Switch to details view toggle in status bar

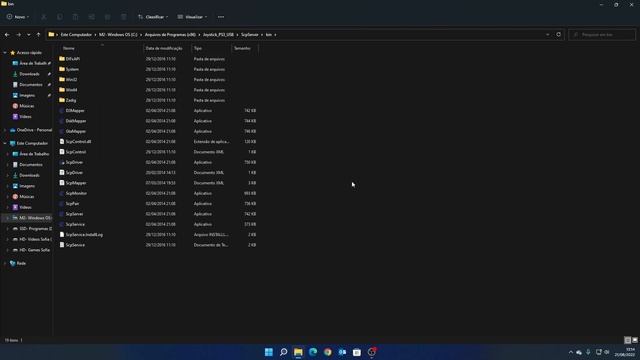627,340
